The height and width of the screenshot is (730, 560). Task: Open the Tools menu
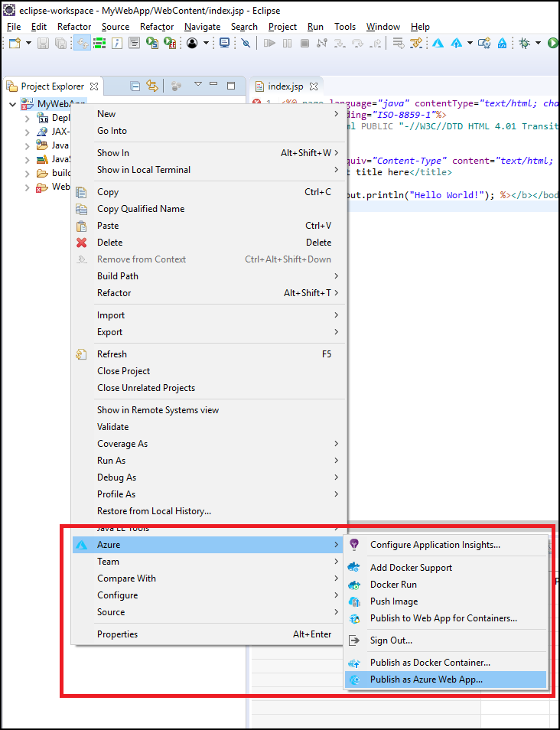345,27
